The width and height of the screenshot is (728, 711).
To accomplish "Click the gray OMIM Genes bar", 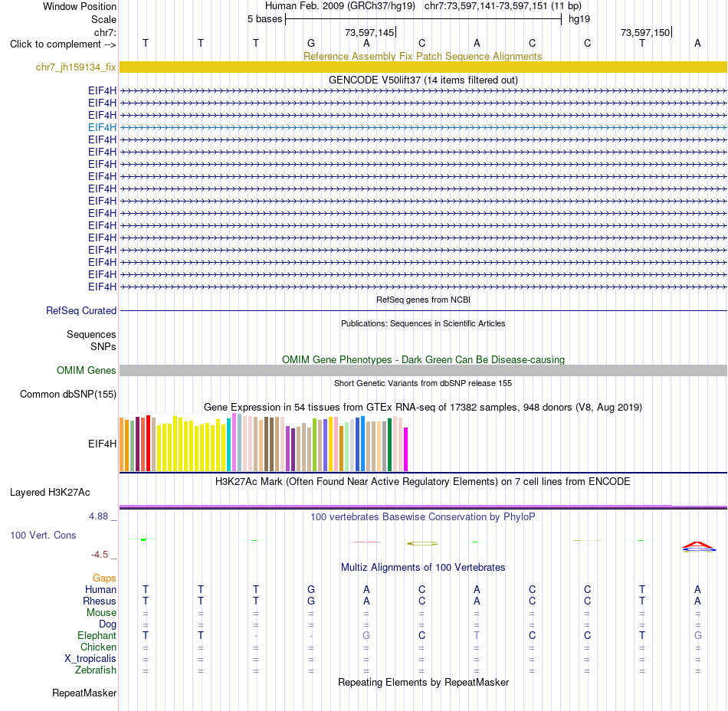I will (423, 370).
